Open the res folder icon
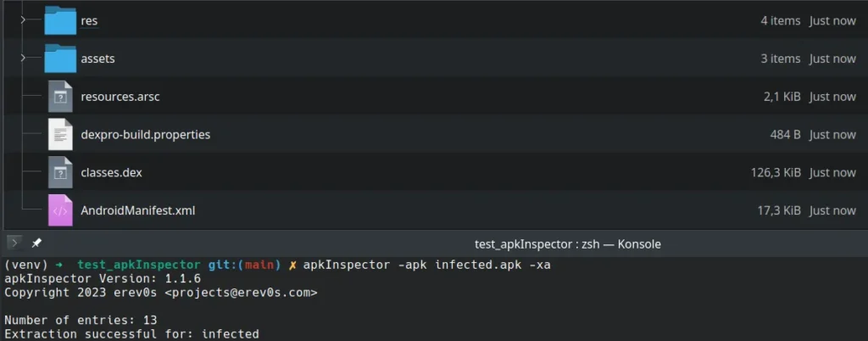The height and width of the screenshot is (341, 868). (x=60, y=20)
